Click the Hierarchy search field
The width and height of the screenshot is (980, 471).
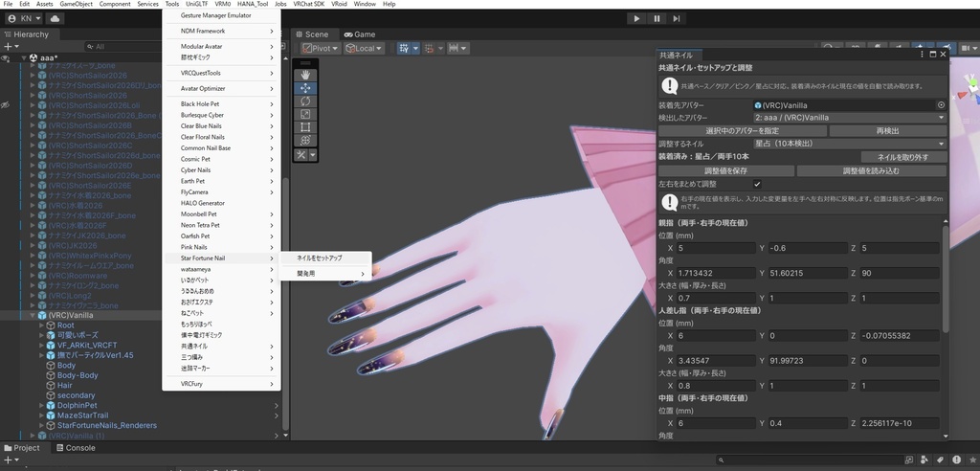click(x=123, y=47)
